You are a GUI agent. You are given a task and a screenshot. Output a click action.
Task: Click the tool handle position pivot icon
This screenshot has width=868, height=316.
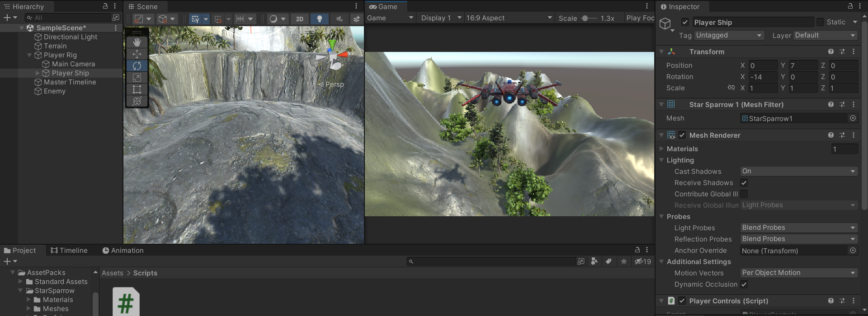(x=139, y=19)
